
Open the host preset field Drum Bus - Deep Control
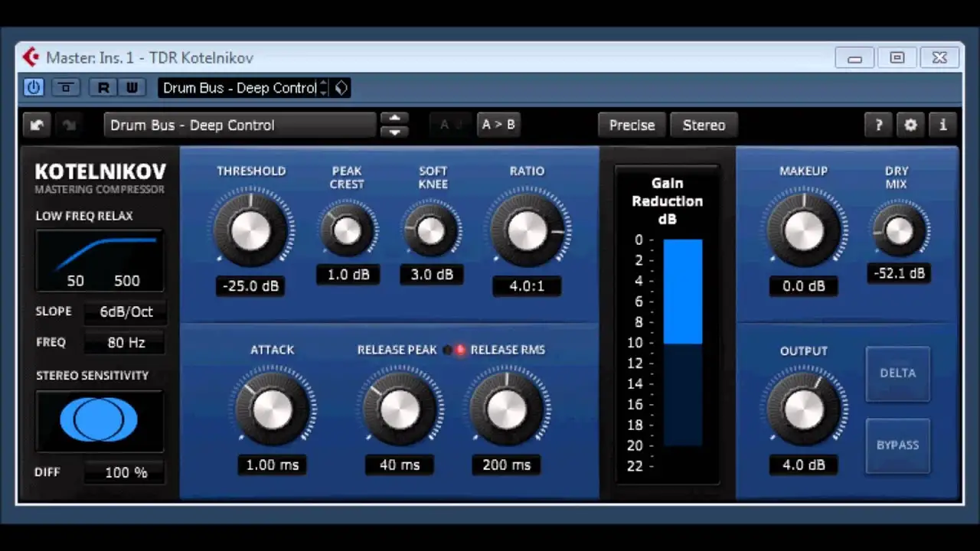tap(238, 88)
